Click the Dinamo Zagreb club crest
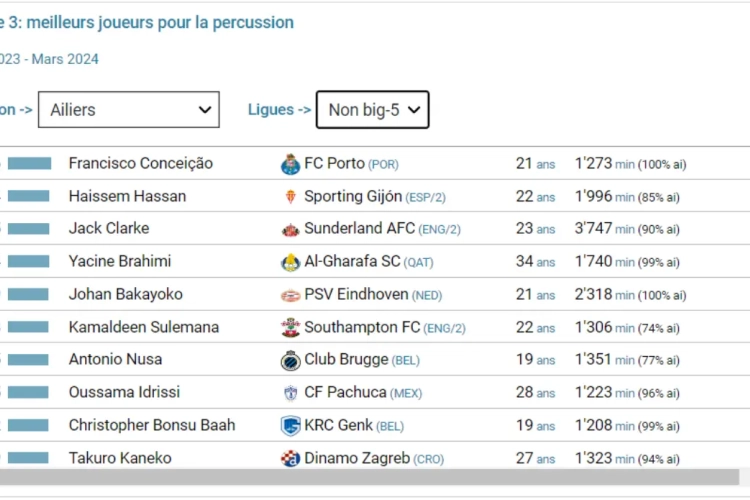The height and width of the screenshot is (500, 750). [290, 458]
